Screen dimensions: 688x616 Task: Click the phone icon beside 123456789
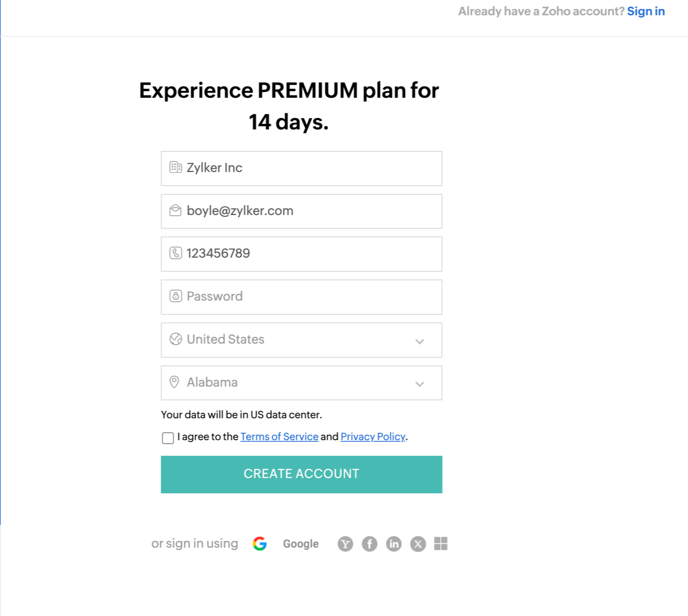click(175, 253)
